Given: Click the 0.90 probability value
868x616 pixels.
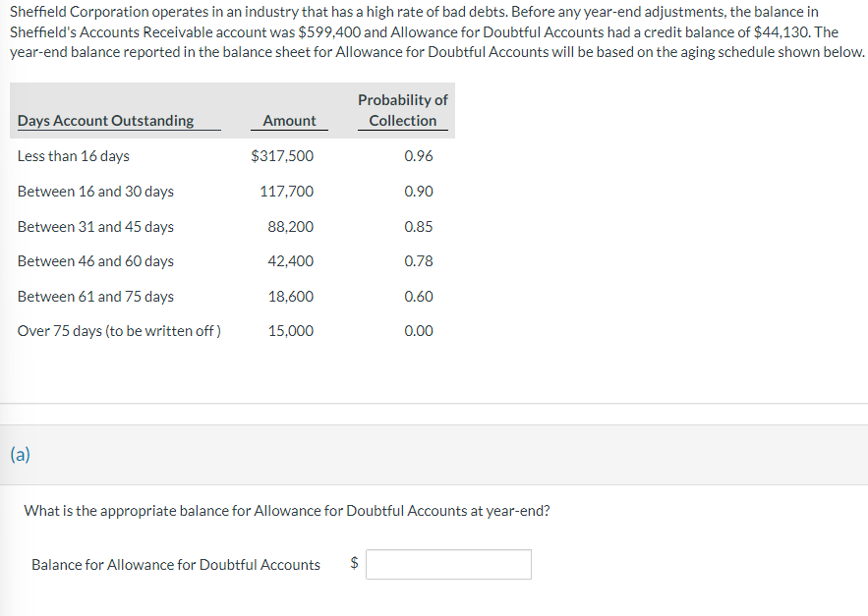Looking at the screenshot, I should tap(419, 192).
